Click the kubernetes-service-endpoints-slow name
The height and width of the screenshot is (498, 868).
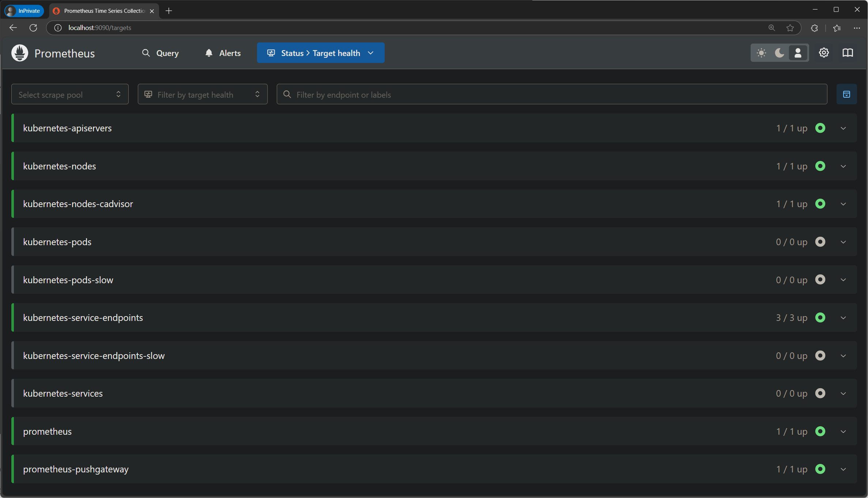[94, 356]
